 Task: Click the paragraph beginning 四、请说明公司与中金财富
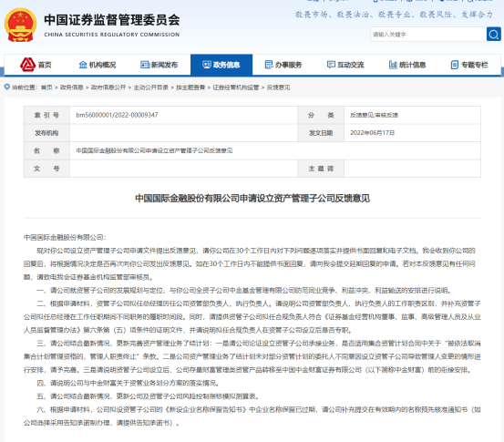[129, 383]
